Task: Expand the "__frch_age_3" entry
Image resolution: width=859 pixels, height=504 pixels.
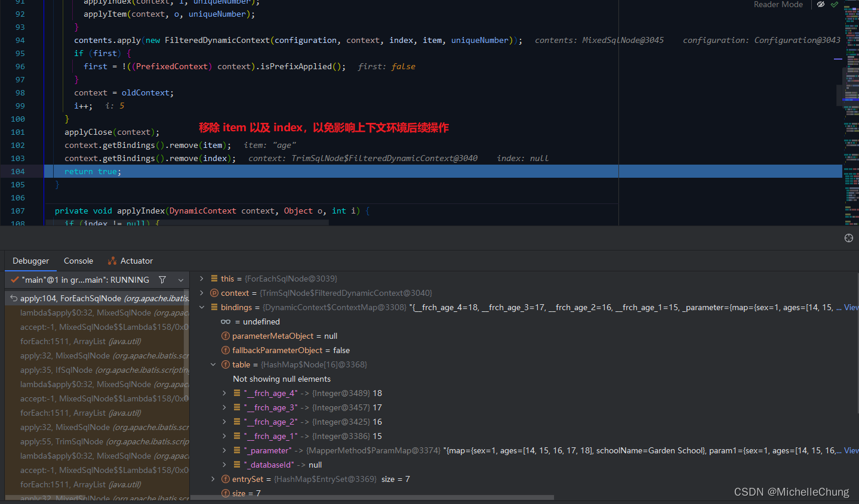Action: 224,407
